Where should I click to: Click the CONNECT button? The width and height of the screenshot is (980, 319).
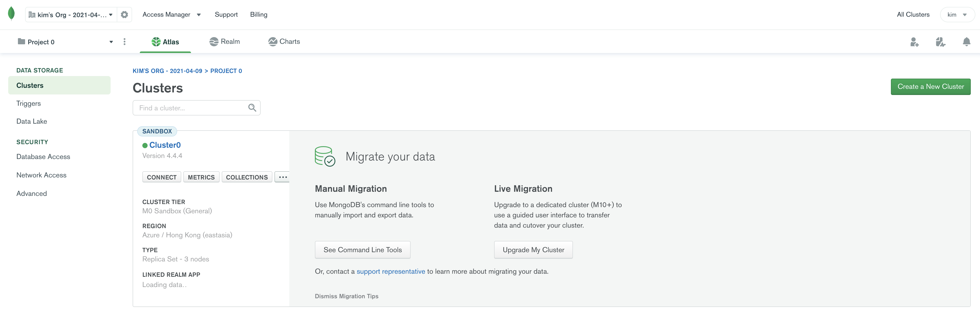[x=162, y=177]
